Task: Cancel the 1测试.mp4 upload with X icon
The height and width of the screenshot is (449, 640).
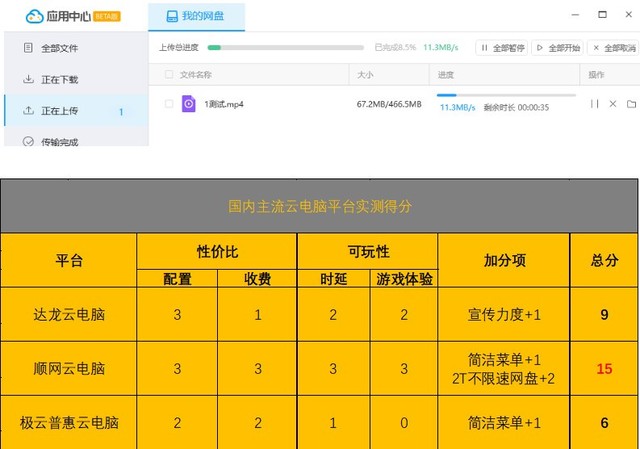Action: 613,104
